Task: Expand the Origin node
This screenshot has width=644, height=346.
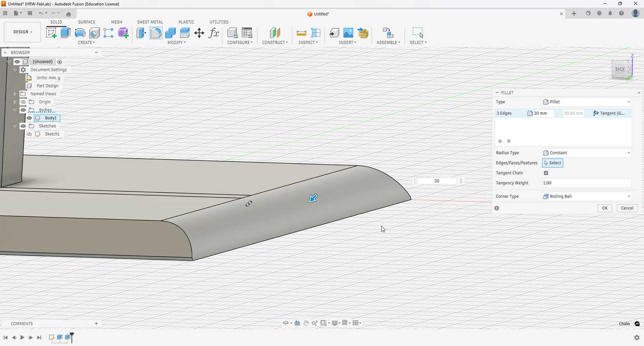Action: [x=15, y=102]
